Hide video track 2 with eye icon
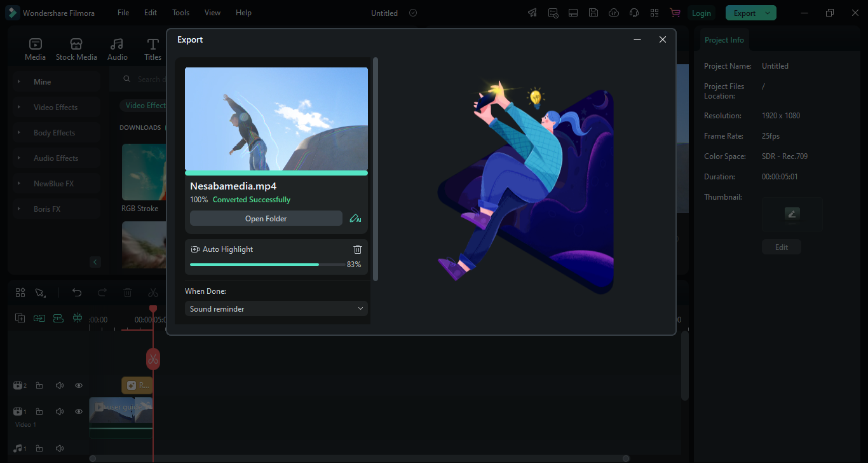The height and width of the screenshot is (463, 868). [x=79, y=385]
